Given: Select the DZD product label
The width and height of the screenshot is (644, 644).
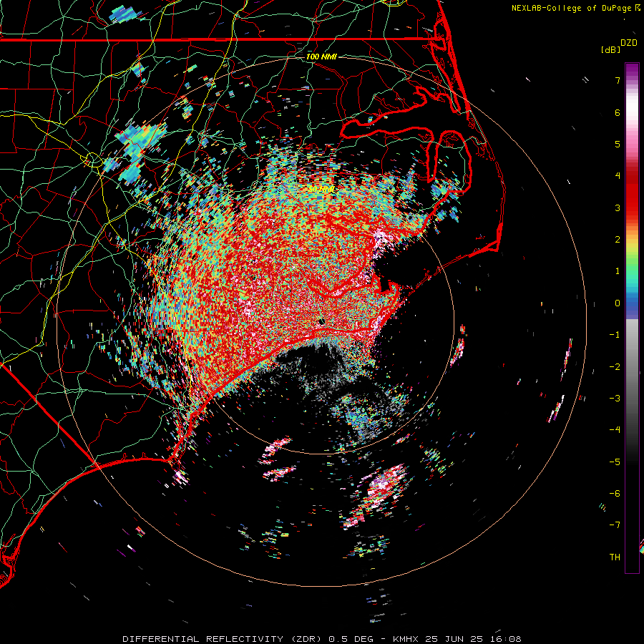Looking at the screenshot, I should (x=629, y=43).
